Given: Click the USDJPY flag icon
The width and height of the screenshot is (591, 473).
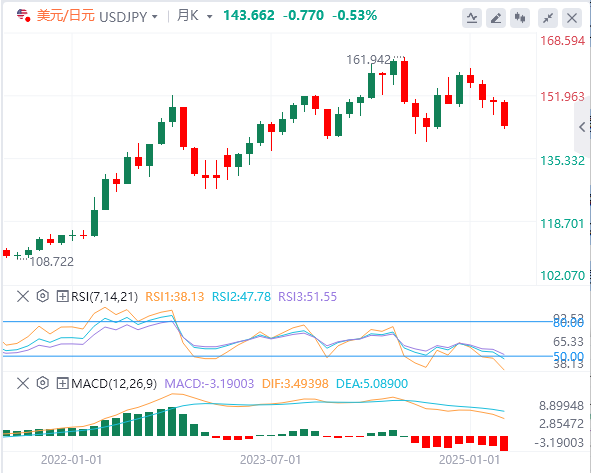Looking at the screenshot, I should pyautogui.click(x=23, y=15).
